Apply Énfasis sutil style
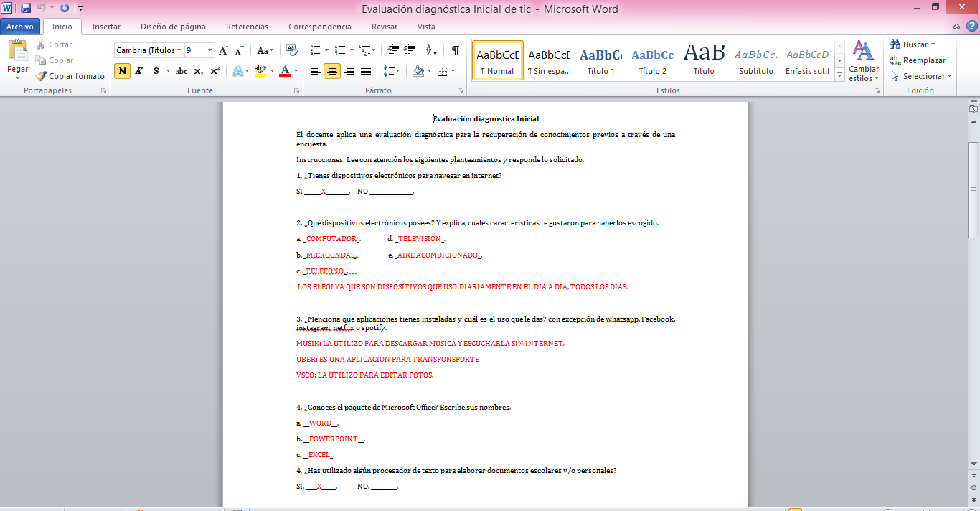Viewport: 980px width, 511px height. (807, 60)
